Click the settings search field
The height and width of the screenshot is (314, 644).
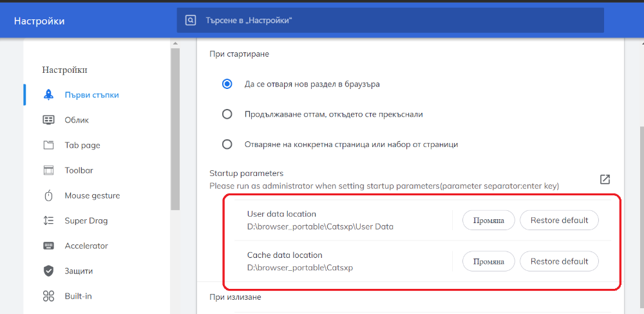tap(390, 20)
